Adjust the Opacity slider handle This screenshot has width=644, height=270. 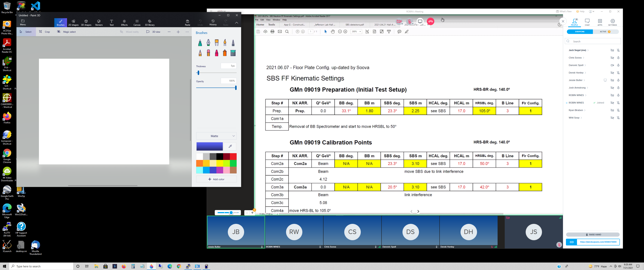(236, 88)
